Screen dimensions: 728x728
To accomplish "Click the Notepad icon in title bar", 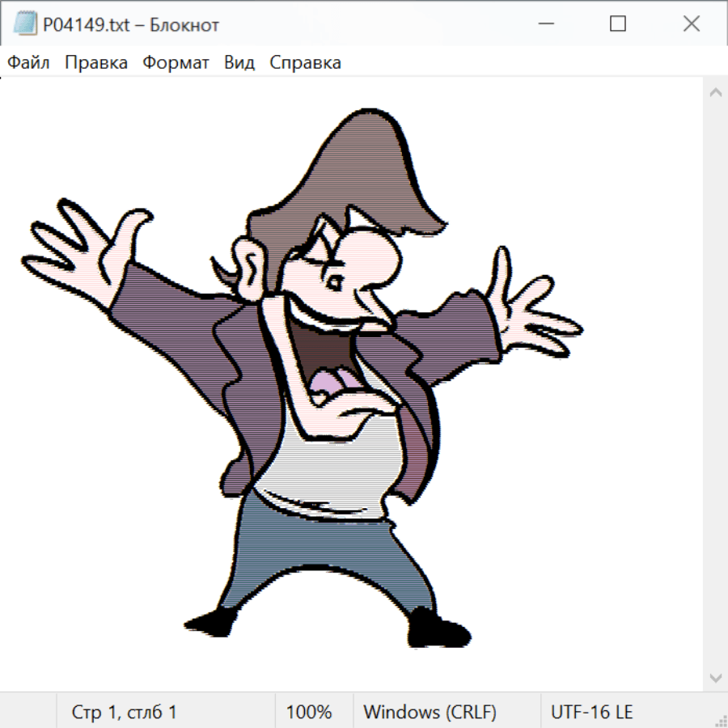I will pos(24,24).
